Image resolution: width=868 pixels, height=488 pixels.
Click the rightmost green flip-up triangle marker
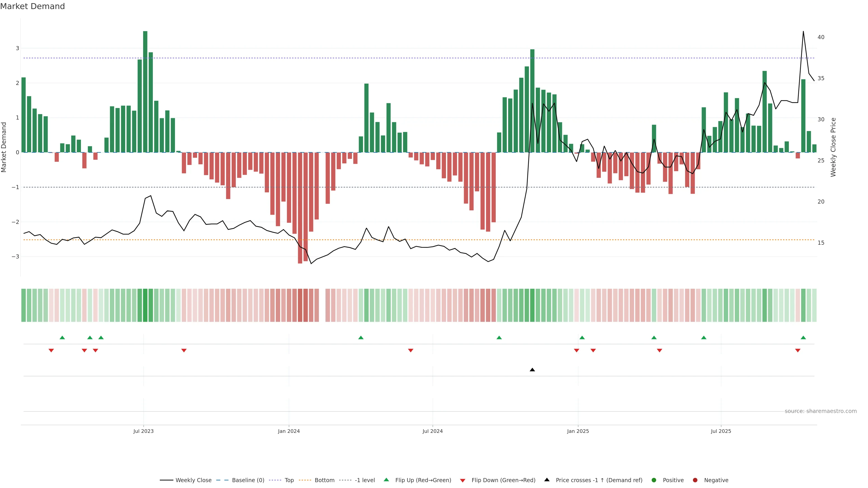[803, 338]
